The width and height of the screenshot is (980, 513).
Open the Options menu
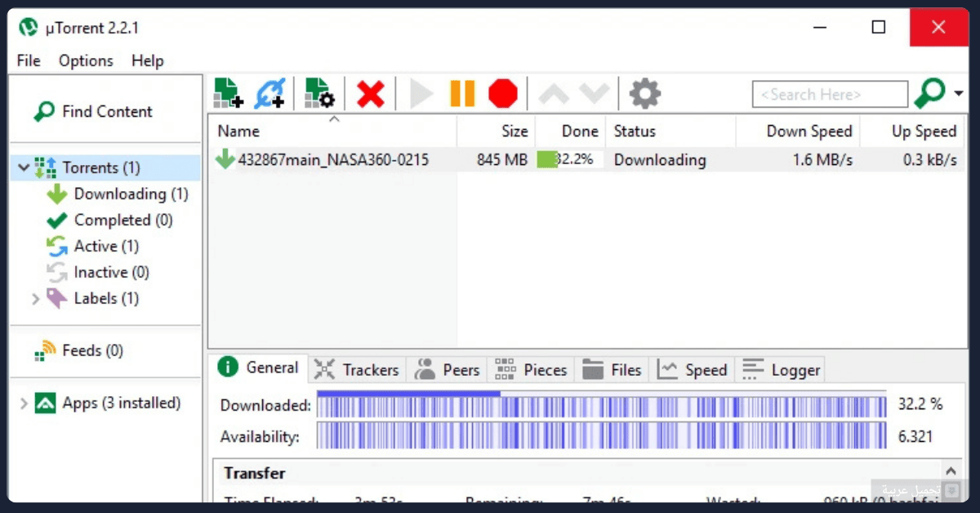[x=86, y=60]
